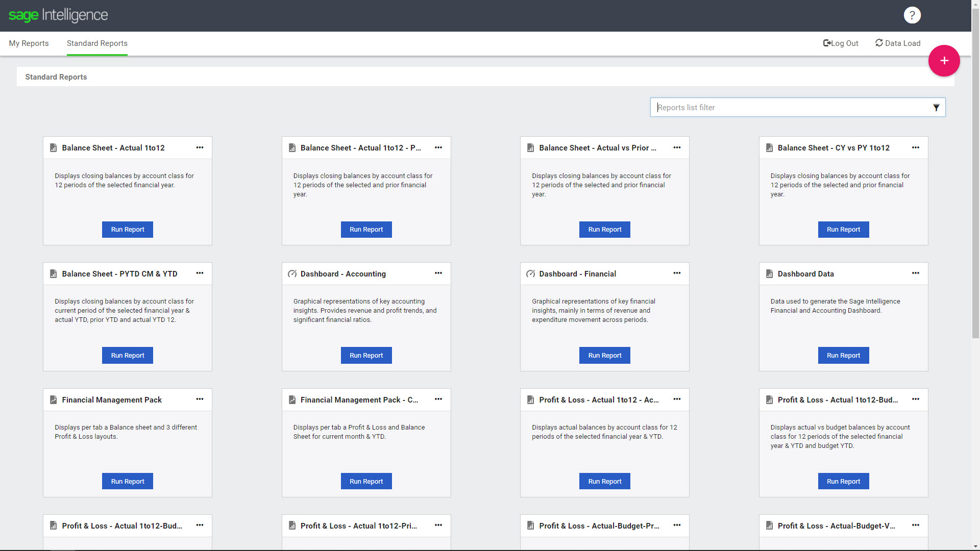Click the Data Load link
The height and width of the screenshot is (551, 980).
point(898,43)
